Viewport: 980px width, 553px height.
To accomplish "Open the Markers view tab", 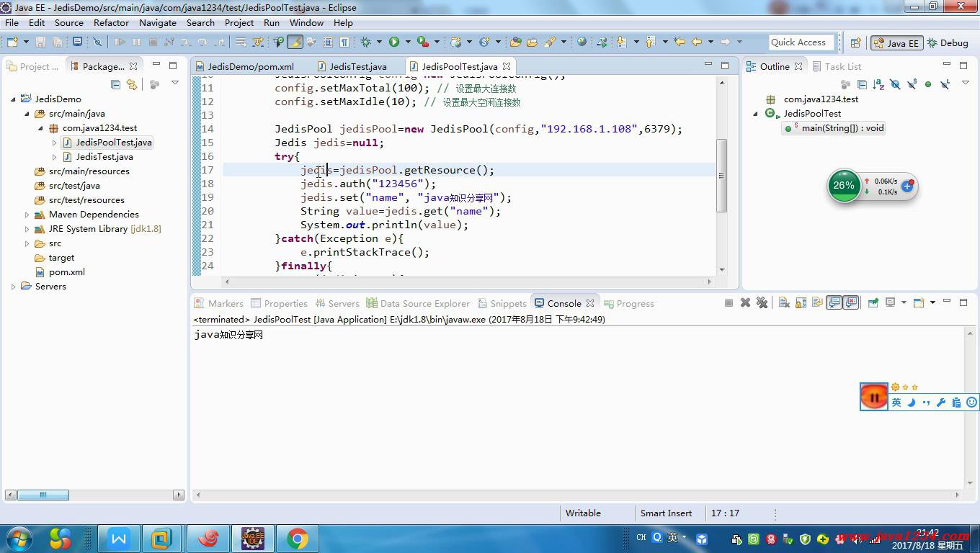I will point(219,303).
